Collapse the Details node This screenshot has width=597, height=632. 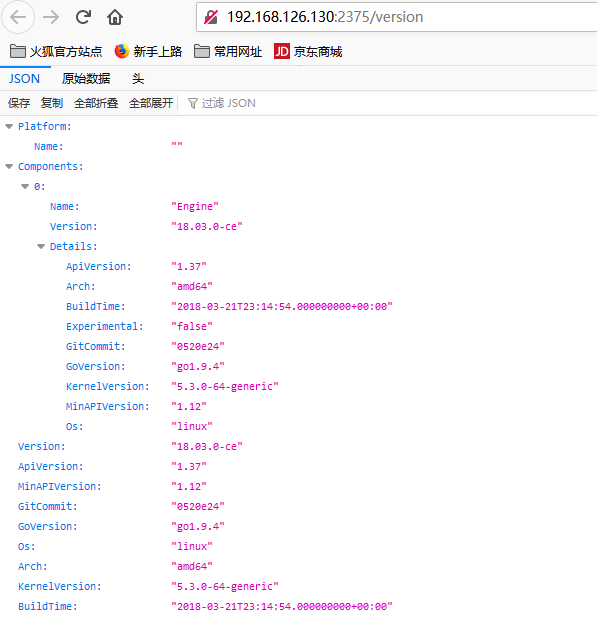pyautogui.click(x=41, y=247)
